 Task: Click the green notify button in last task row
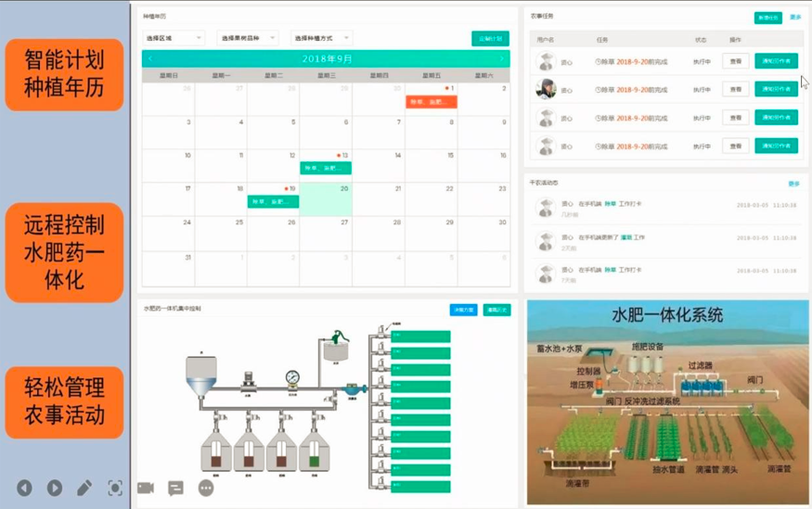(x=776, y=146)
